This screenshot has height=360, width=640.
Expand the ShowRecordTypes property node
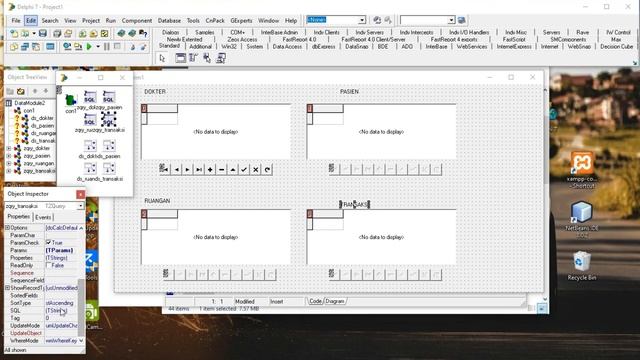pyautogui.click(x=7, y=288)
